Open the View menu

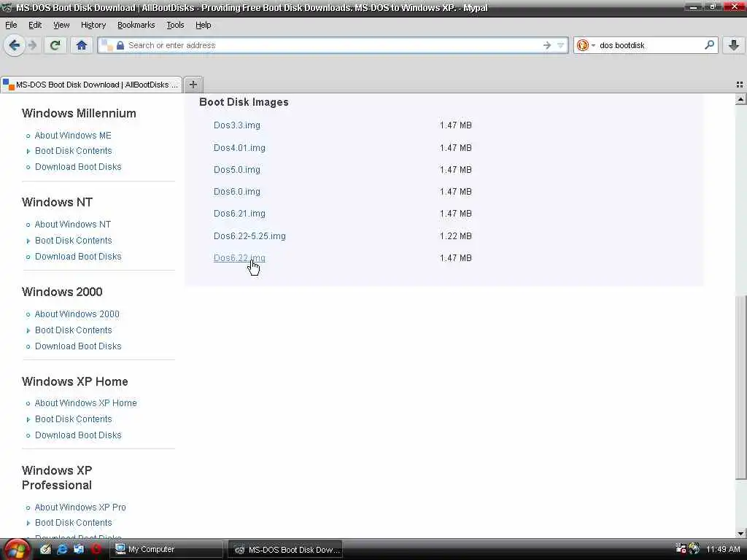click(61, 25)
